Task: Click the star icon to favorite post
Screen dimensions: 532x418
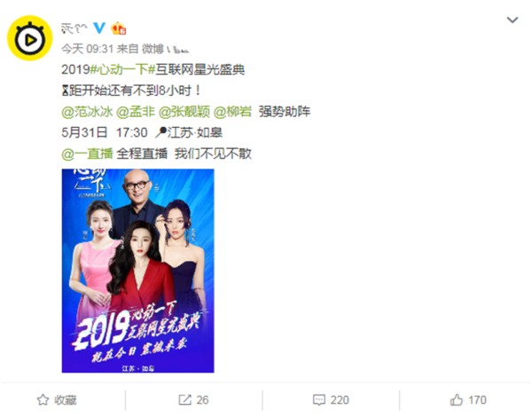Action: (43, 399)
